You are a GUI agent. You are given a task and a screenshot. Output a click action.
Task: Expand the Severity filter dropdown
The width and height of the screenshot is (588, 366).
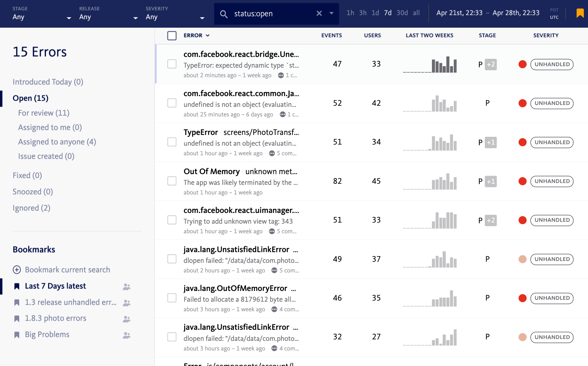175,17
